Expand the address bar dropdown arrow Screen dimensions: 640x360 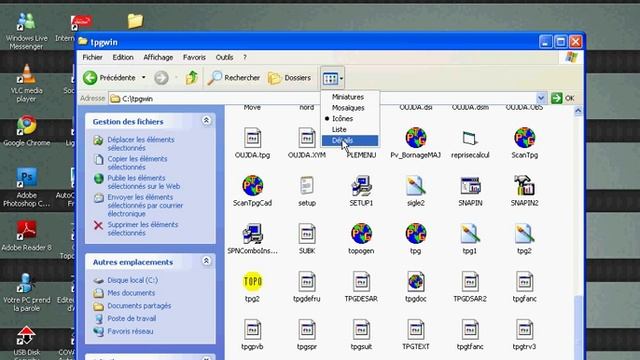(541, 98)
